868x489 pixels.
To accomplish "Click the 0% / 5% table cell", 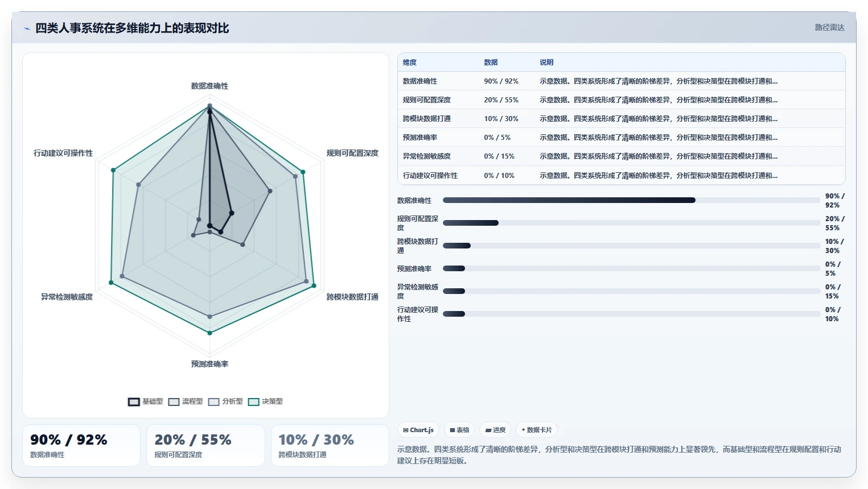I will click(497, 138).
